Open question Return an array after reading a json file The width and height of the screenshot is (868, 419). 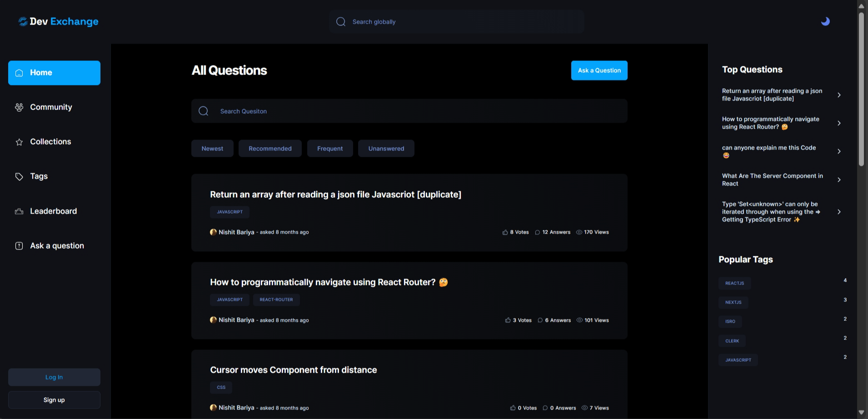[x=335, y=195]
